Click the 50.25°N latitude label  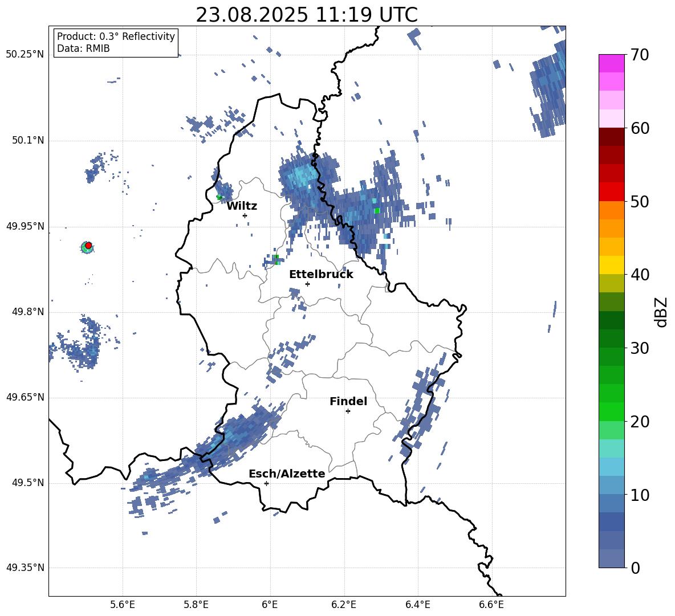tap(25, 55)
